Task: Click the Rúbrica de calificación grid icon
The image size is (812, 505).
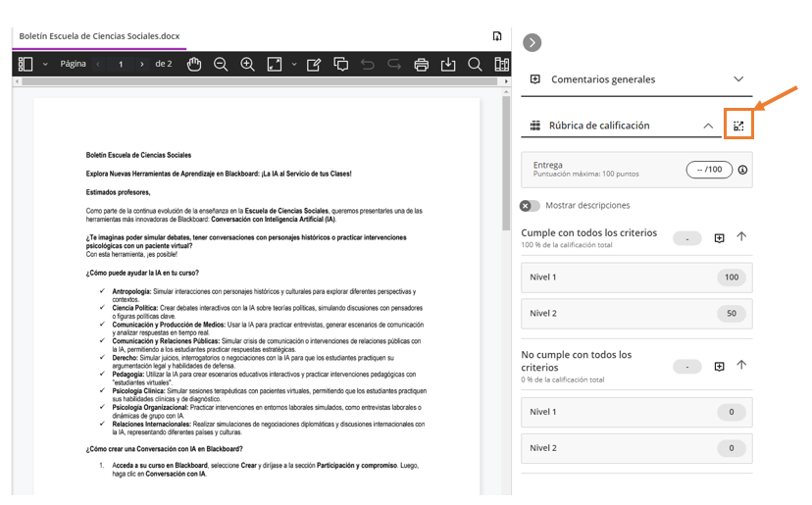Action: point(535,126)
